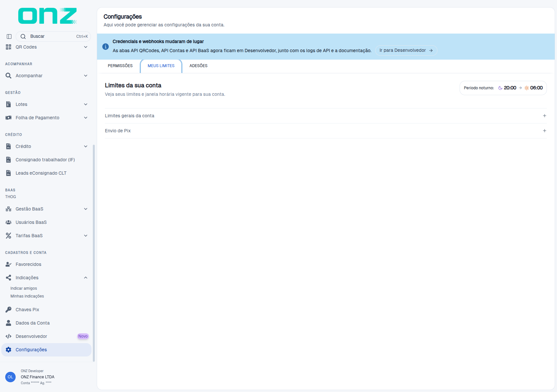Viewport: 557px width, 392px height.
Task: Click the Chaves Pix key icon
Action: point(8,310)
